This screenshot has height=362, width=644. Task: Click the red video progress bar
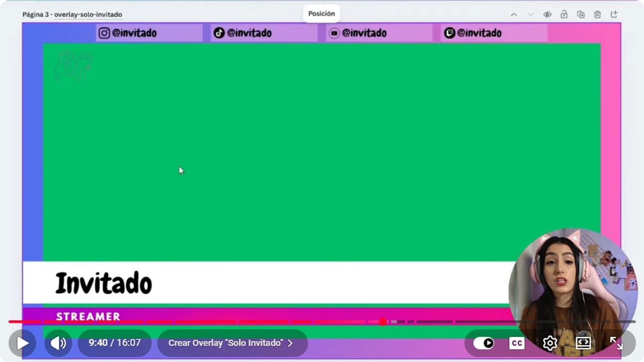(x=322, y=322)
